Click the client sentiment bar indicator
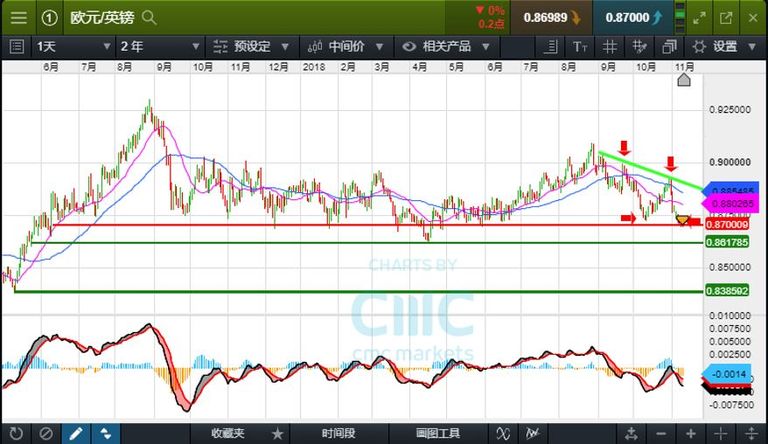Viewport: 768px width, 444px height. click(x=680, y=18)
